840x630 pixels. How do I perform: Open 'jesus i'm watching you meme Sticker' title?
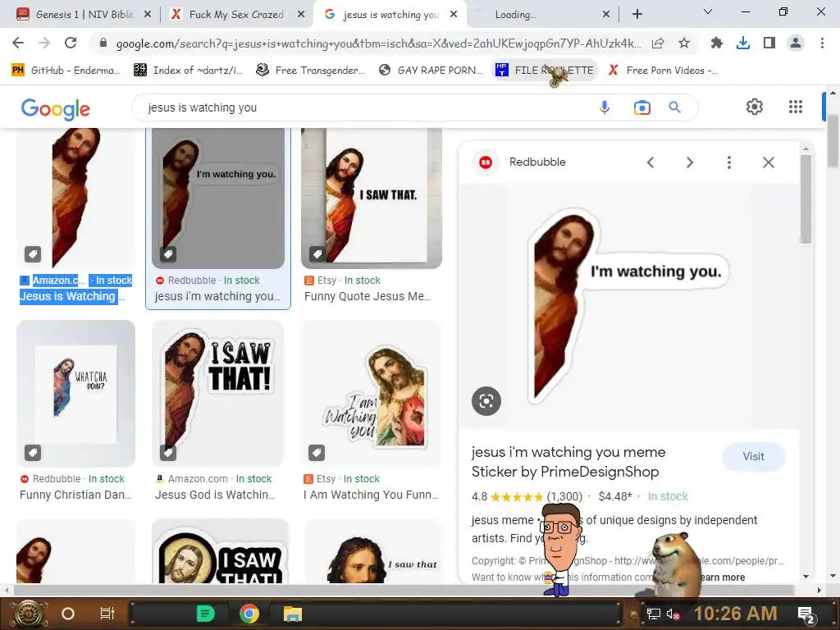pos(568,462)
